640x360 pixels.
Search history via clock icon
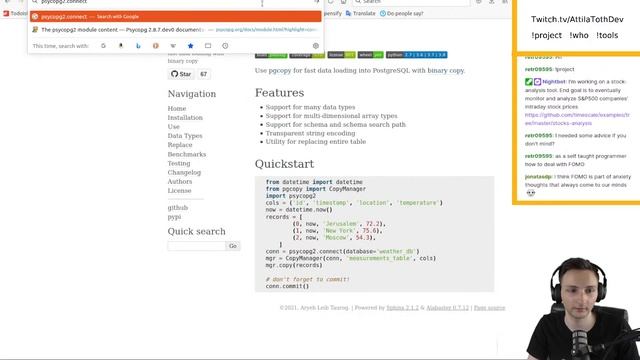point(225,46)
